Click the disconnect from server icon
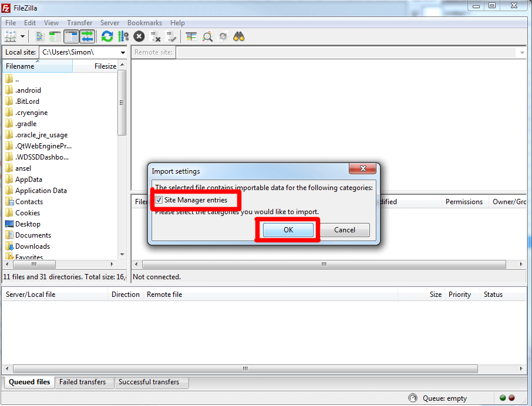This screenshot has height=406, width=532. pos(155,36)
